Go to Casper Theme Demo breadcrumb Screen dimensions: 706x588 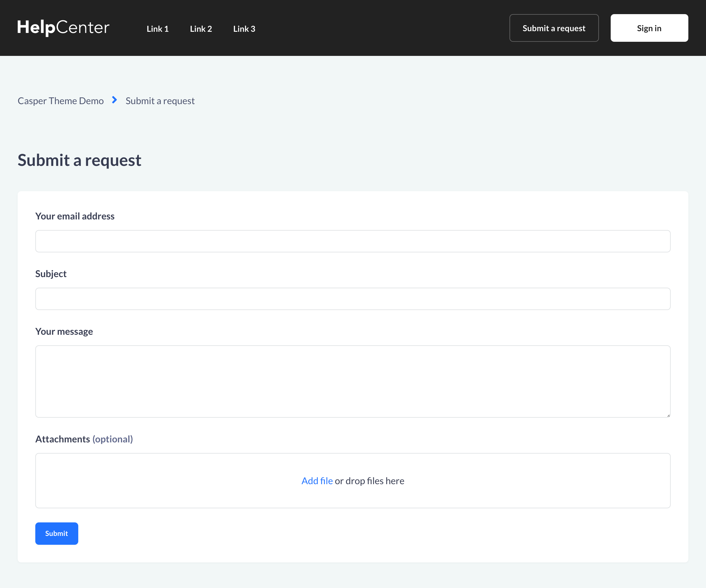61,101
